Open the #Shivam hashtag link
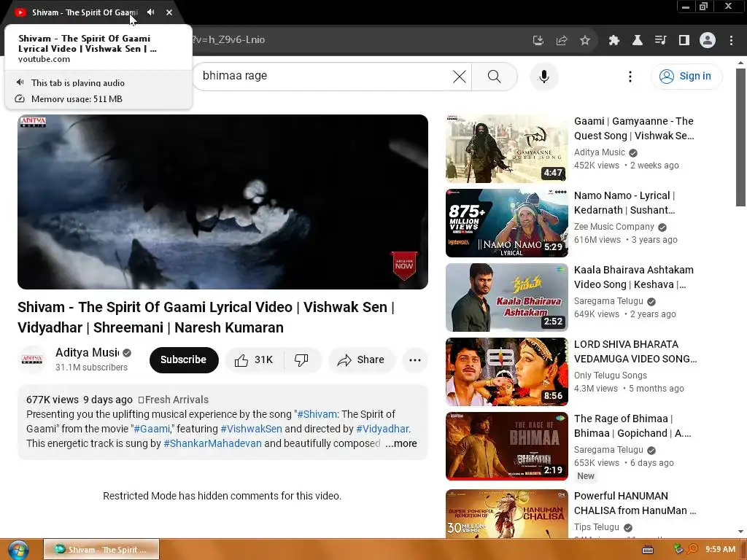Viewport: 747px width, 560px height. coord(318,414)
